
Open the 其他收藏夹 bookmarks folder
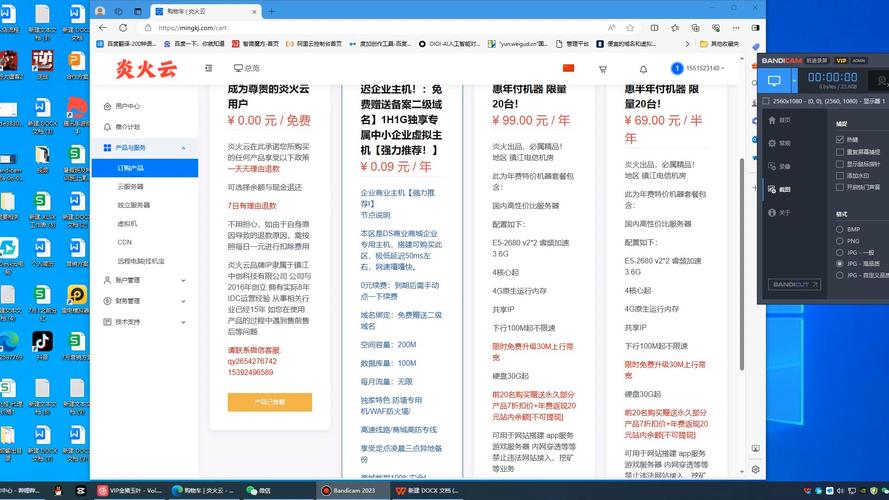coord(719,44)
